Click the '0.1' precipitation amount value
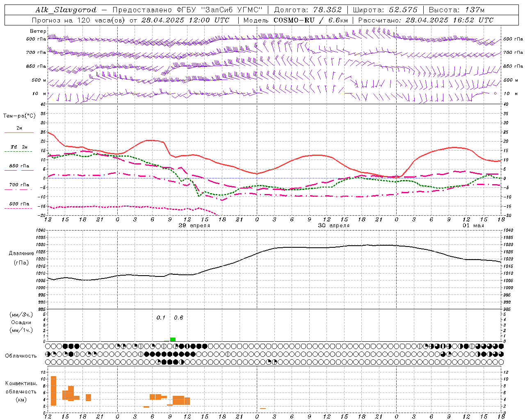The image size is (525, 420). pyautogui.click(x=161, y=318)
